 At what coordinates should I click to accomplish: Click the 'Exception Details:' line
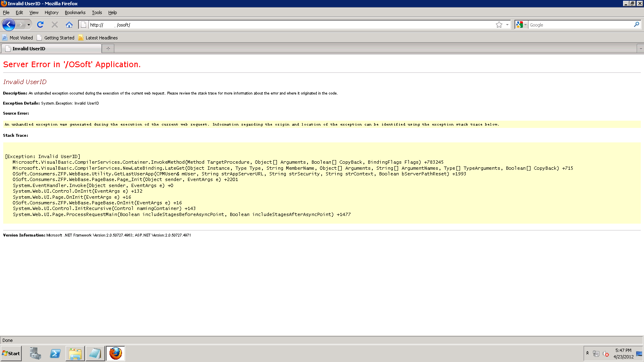tap(51, 103)
